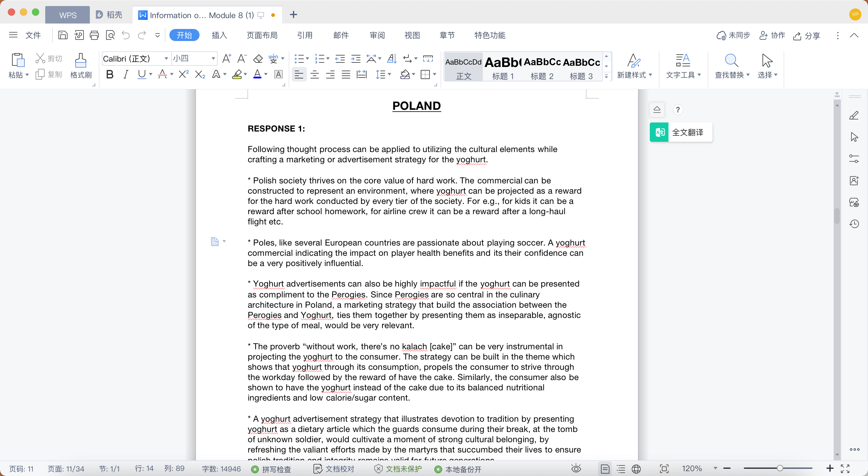The height and width of the screenshot is (476, 868).
Task: Toggle Superscript formatting
Action: point(183,74)
